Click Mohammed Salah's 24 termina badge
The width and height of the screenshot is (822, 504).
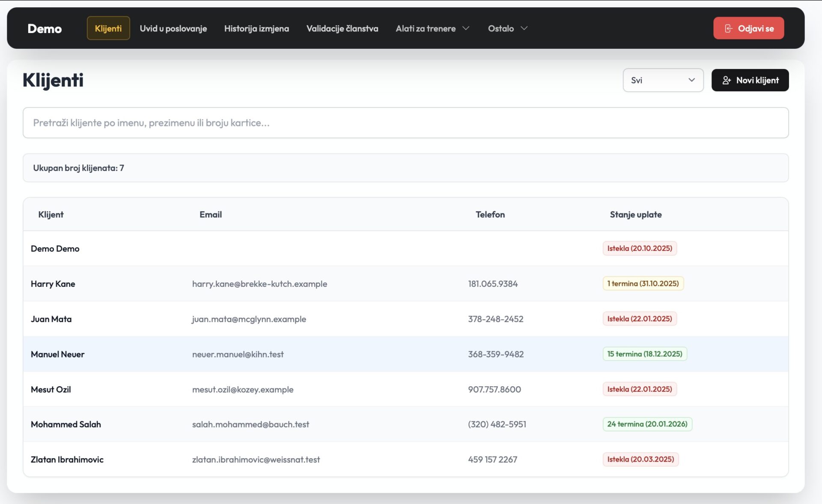pyautogui.click(x=647, y=424)
